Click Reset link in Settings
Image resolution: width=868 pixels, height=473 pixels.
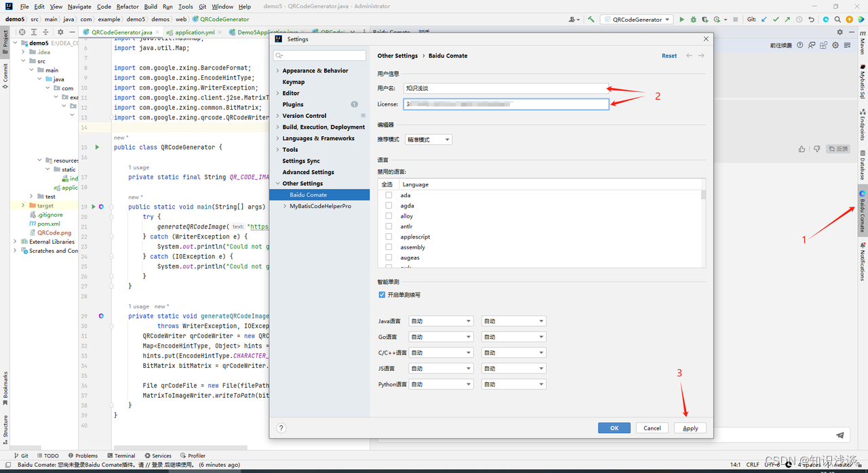pos(669,56)
